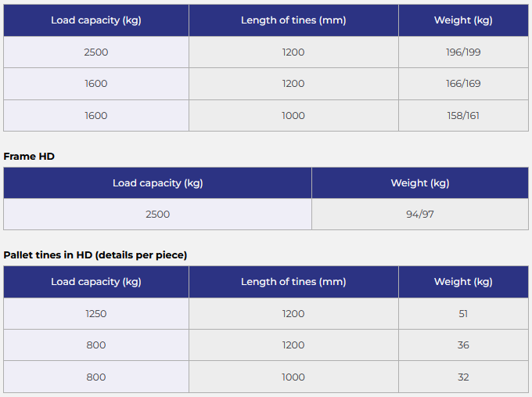Click the 196/199 weight cell
Viewport: 532px width, 397px height.
[x=463, y=52]
